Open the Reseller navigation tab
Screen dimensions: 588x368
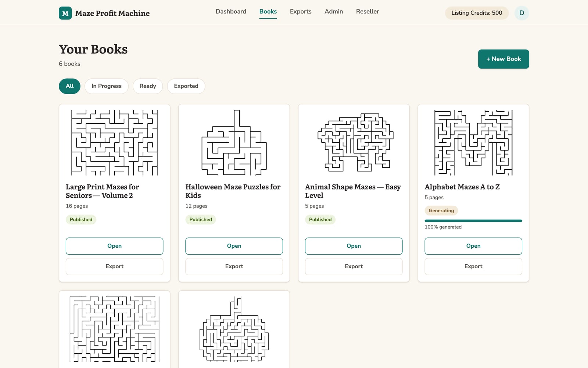(367, 11)
